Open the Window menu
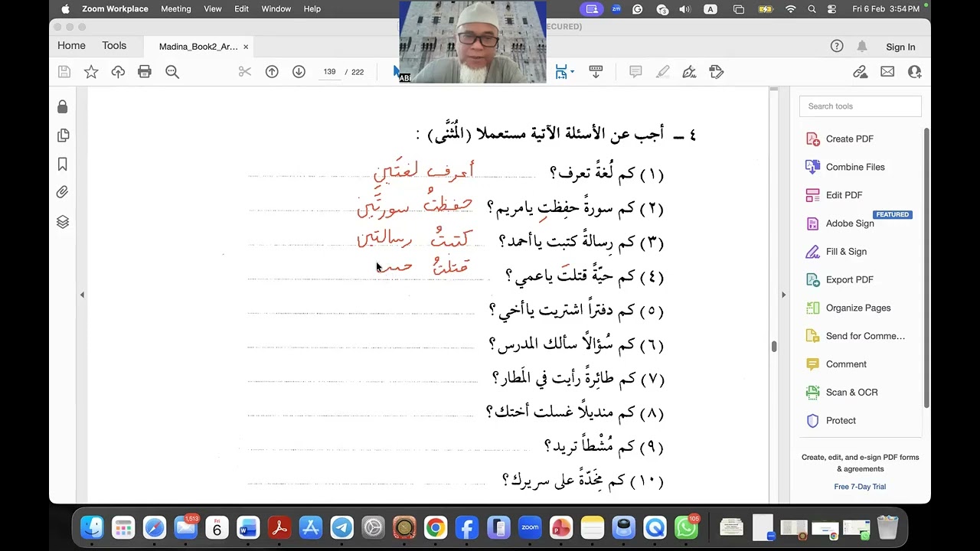Image resolution: width=980 pixels, height=551 pixels. pos(276,8)
